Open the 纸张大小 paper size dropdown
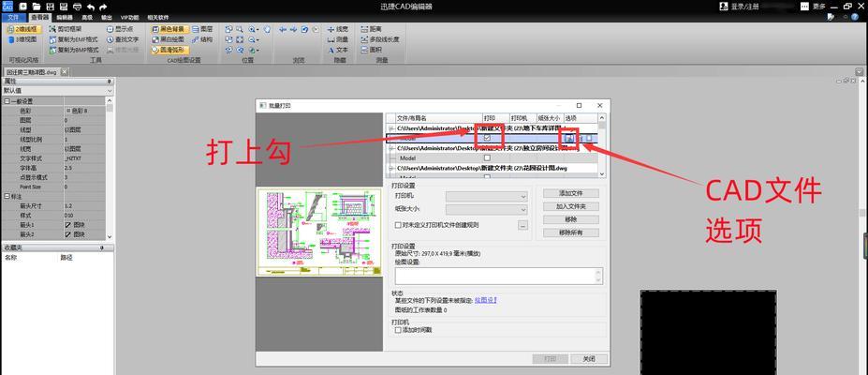 (x=487, y=210)
